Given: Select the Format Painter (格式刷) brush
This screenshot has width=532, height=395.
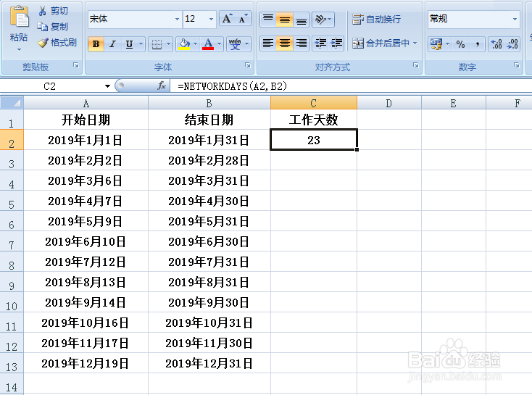Looking at the screenshot, I should click(x=43, y=43).
